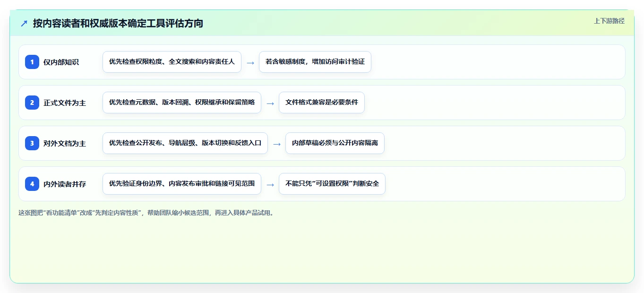This screenshot has height=293, width=644.
Task: Click the box 优先检查公开发布、导航层级、版本切换和反馈入口
Action: click(x=185, y=143)
